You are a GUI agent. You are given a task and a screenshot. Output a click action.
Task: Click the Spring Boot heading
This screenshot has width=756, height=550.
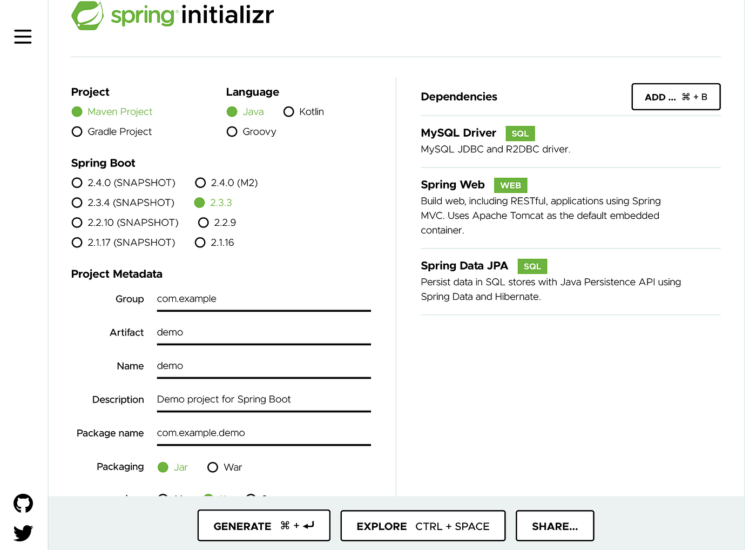103,163
